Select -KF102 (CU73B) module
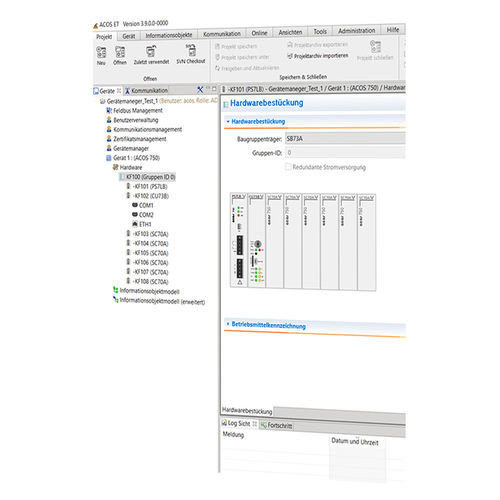This screenshot has height=500, width=500. point(148,196)
